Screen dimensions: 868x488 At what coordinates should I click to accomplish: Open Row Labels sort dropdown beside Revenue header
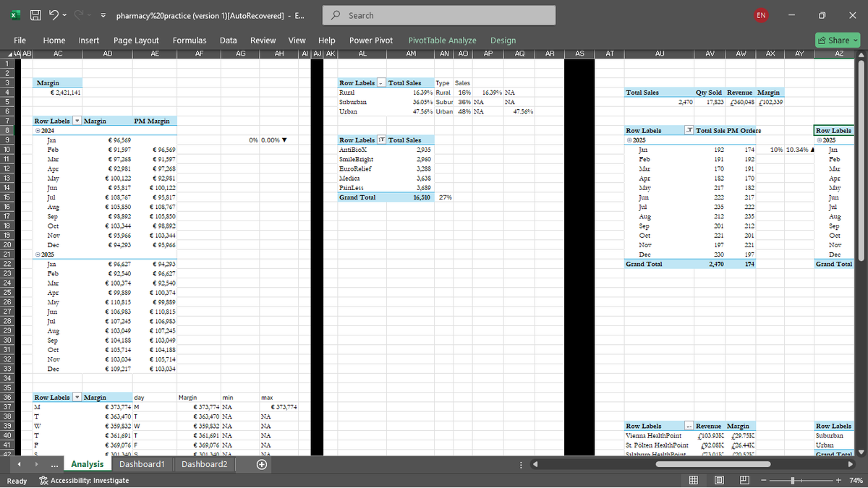689,426
